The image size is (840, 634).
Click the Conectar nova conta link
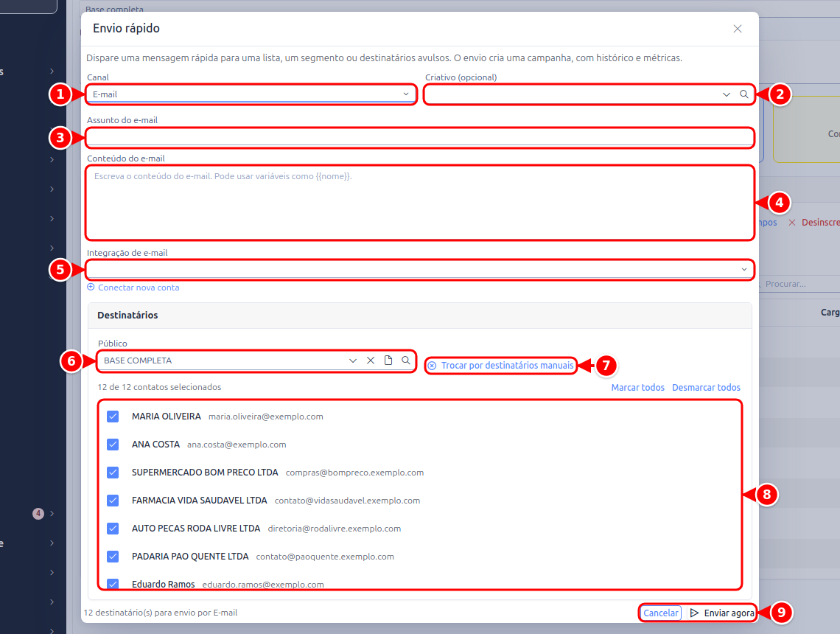[133, 288]
